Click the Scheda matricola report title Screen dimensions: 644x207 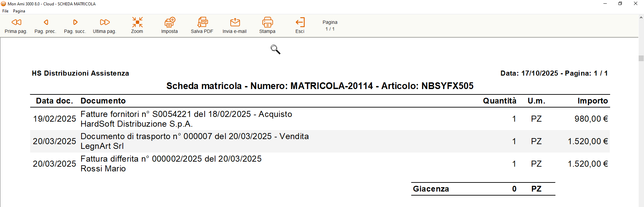pos(320,86)
